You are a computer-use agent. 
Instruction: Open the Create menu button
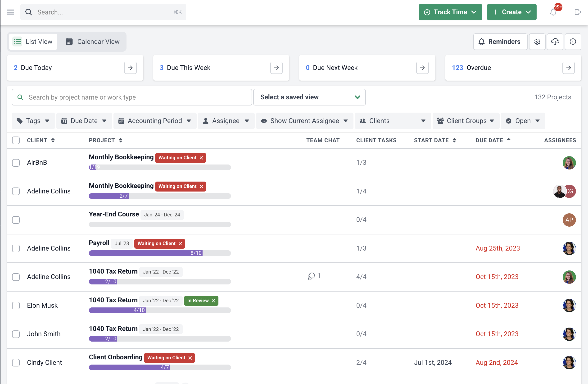pyautogui.click(x=511, y=12)
